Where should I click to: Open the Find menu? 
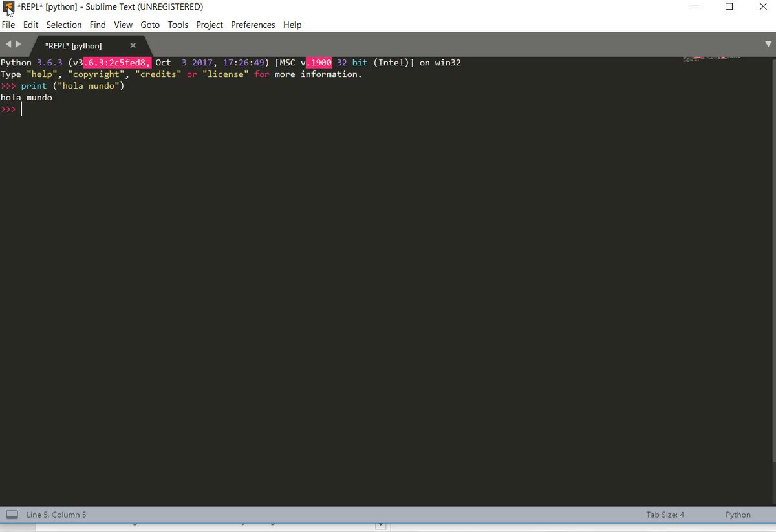point(98,25)
